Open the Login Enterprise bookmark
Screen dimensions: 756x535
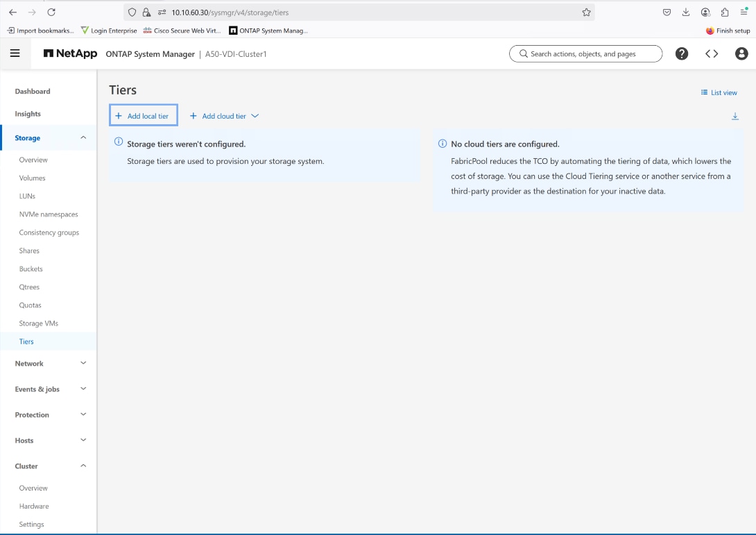point(109,31)
